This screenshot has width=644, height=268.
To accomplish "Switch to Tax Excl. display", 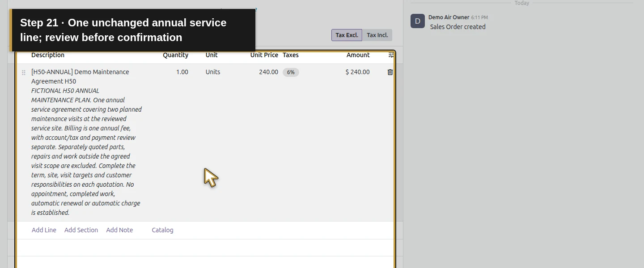I will [x=347, y=35].
